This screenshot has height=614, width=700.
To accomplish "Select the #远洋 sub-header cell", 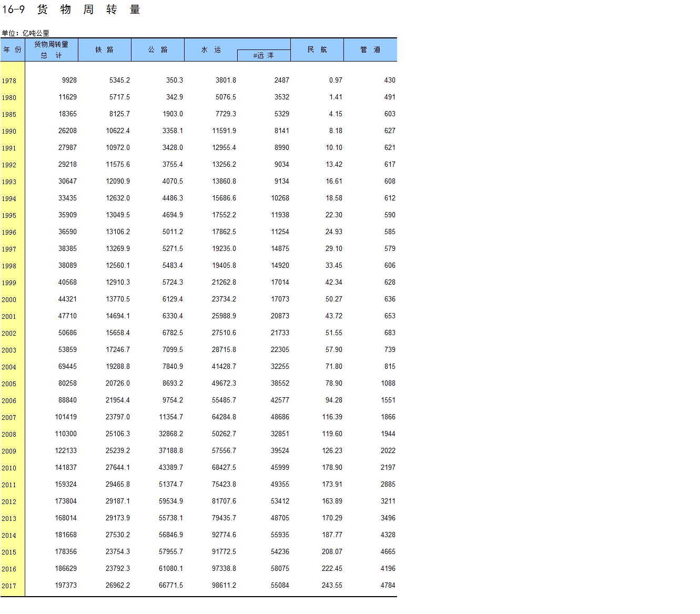I will coord(263,55).
